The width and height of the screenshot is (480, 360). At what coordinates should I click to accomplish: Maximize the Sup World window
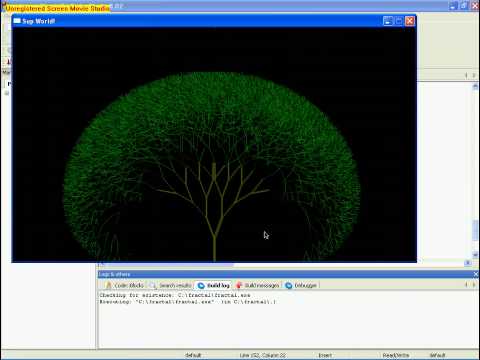pos(399,21)
